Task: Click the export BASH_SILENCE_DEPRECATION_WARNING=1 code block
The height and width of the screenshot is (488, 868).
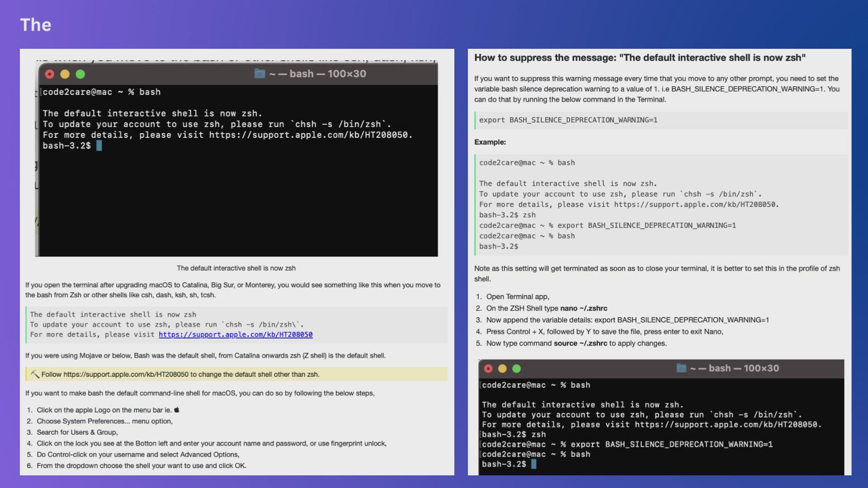Action: (x=568, y=120)
